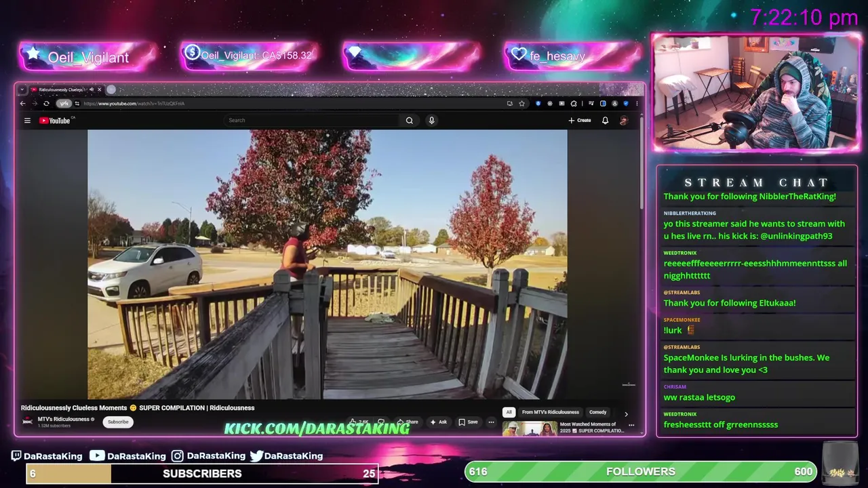Click the Subscribe button
Screen dimensions: 868x488
[x=118, y=422]
